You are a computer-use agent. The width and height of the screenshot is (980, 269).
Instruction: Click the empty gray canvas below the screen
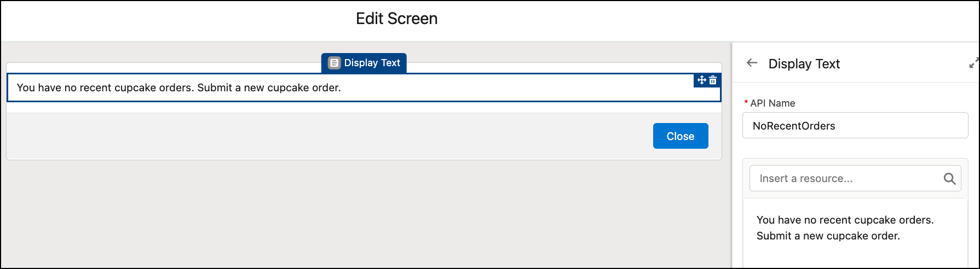(x=364, y=213)
